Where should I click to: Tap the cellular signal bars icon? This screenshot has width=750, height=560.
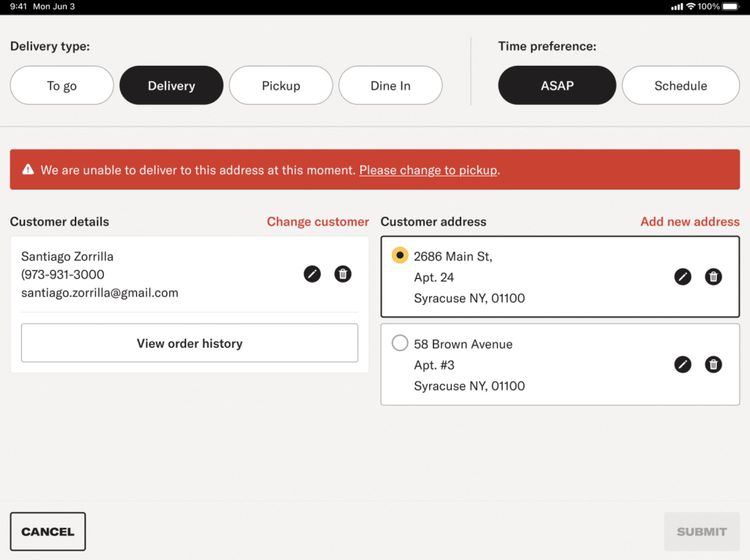tap(677, 7)
